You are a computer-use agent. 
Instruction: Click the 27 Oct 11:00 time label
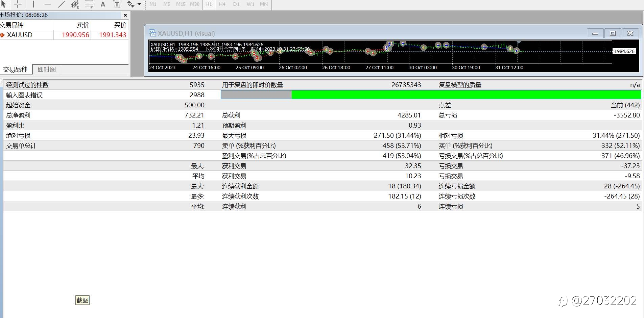[379, 68]
